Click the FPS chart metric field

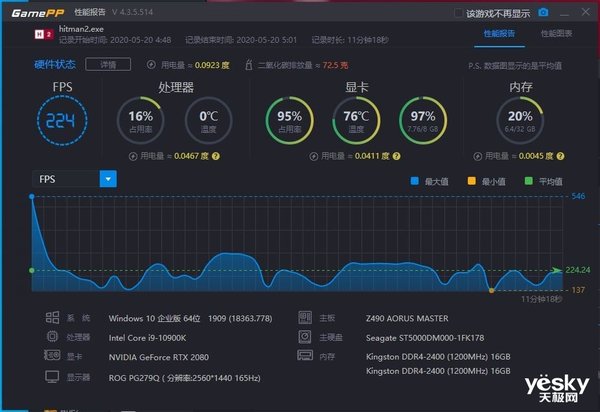click(x=66, y=179)
